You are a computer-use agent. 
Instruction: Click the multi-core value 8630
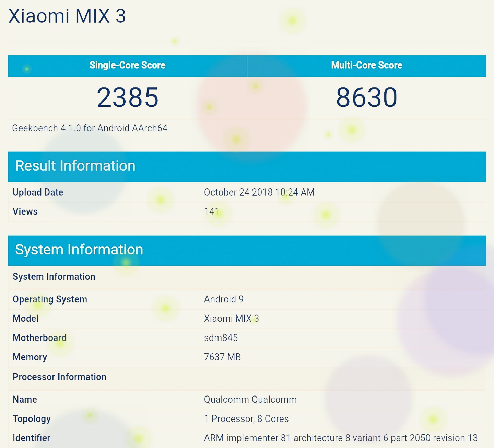click(x=367, y=97)
